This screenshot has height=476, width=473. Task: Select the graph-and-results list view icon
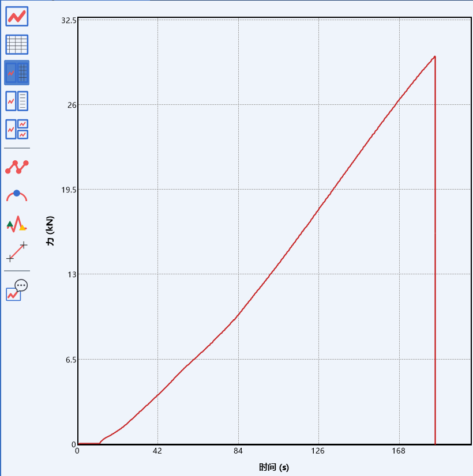[x=17, y=101]
